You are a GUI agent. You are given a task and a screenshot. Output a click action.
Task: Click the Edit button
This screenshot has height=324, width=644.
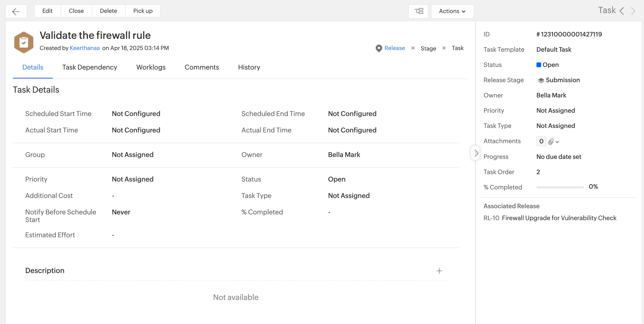pos(47,11)
